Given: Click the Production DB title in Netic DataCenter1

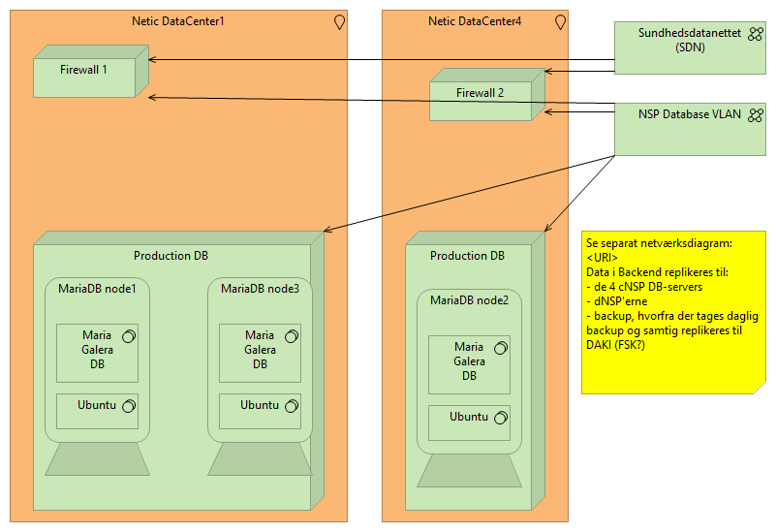Looking at the screenshot, I should pyautogui.click(x=171, y=256).
